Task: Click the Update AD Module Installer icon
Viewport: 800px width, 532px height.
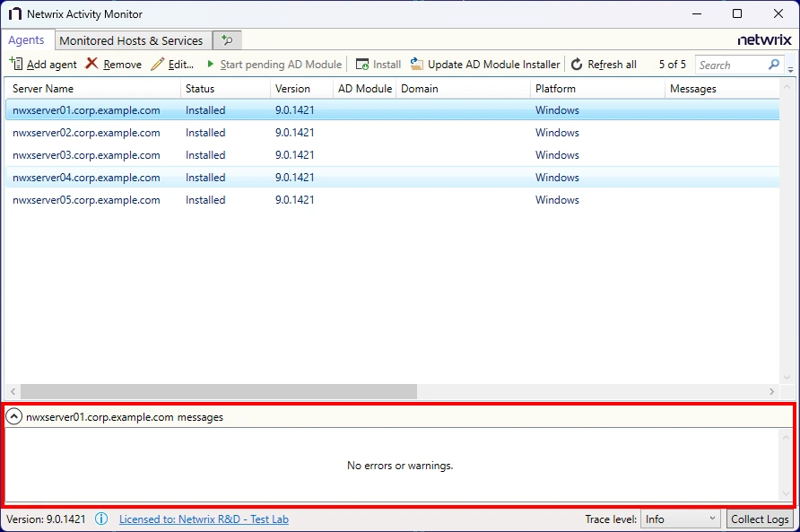Action: [x=417, y=65]
